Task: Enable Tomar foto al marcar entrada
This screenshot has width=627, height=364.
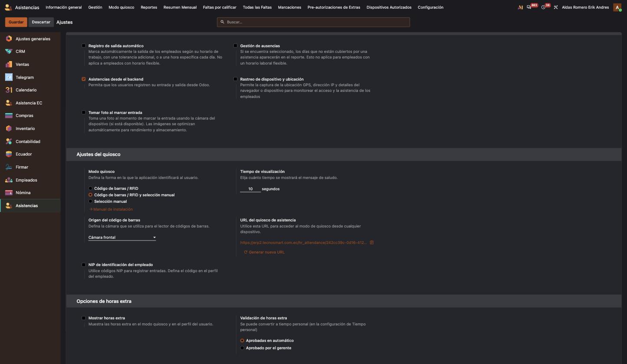Action: [84, 112]
